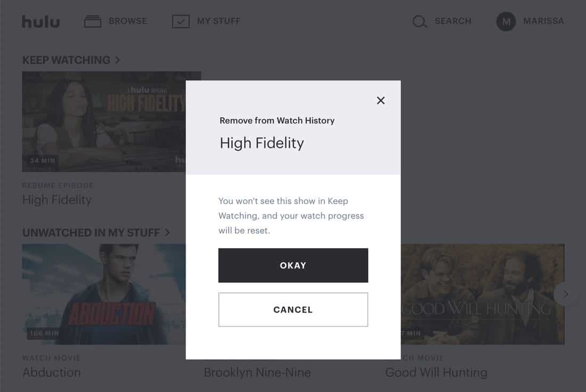The width and height of the screenshot is (586, 392).
Task: Open the M profile avatar
Action: (x=506, y=22)
